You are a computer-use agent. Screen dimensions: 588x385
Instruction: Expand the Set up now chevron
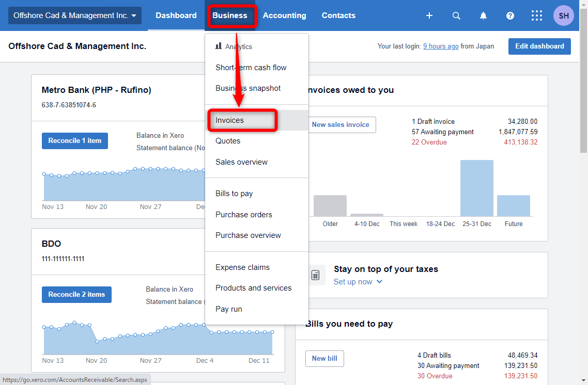click(379, 282)
